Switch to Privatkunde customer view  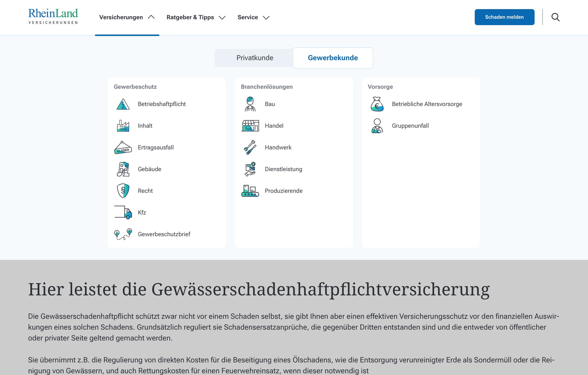(x=255, y=58)
